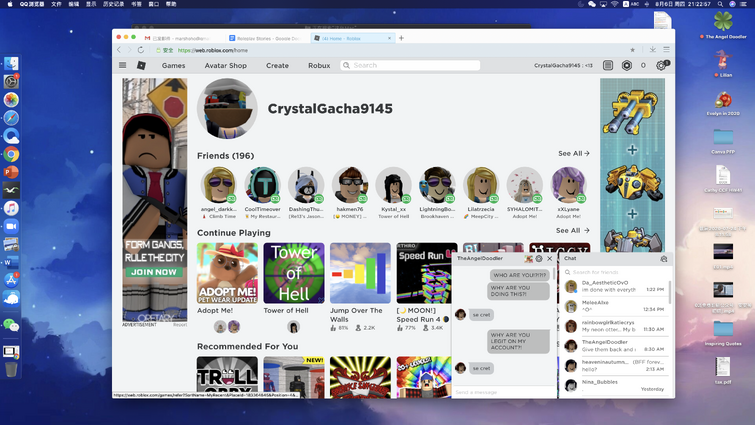This screenshot has height=425, width=755.
Task: Open Zoom app from the dock
Action: (11, 226)
